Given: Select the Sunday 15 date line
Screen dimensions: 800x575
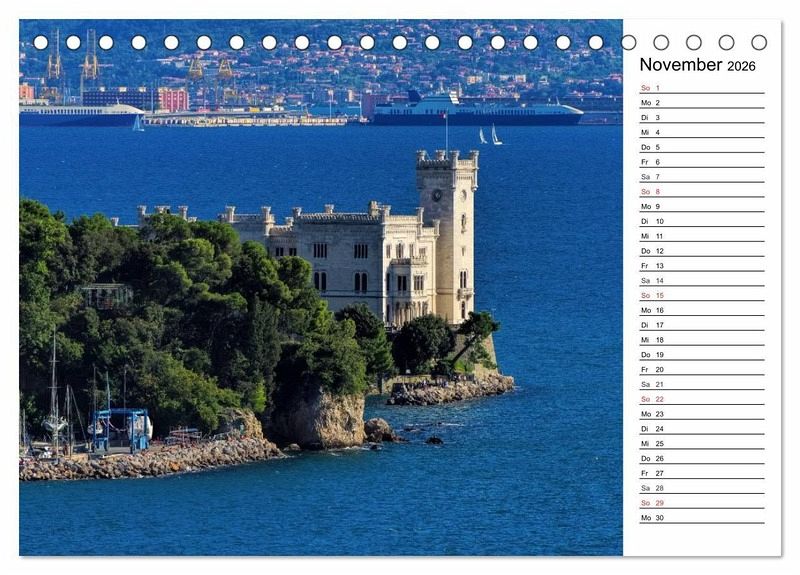Looking at the screenshot, I should [x=700, y=295].
